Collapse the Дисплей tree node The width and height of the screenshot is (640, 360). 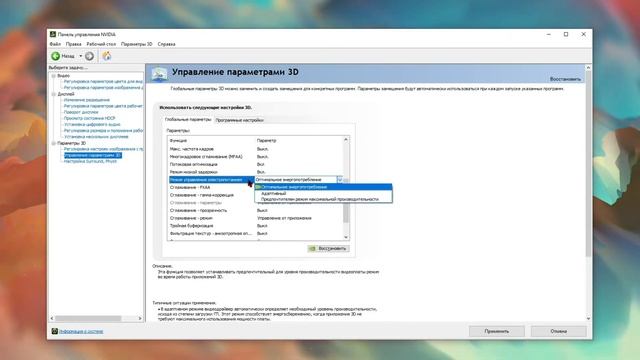[53, 94]
